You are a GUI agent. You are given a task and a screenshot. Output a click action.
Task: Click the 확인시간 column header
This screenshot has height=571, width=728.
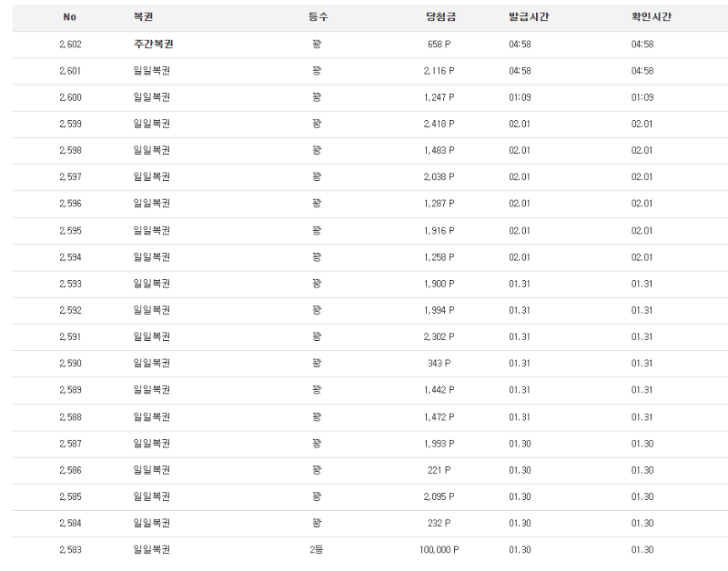click(651, 16)
